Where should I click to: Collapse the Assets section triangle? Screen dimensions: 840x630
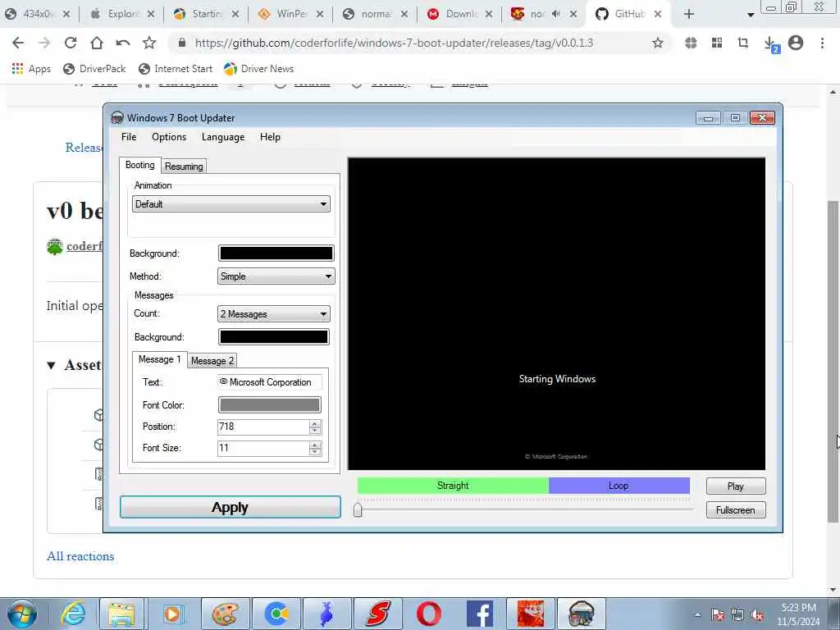point(51,365)
